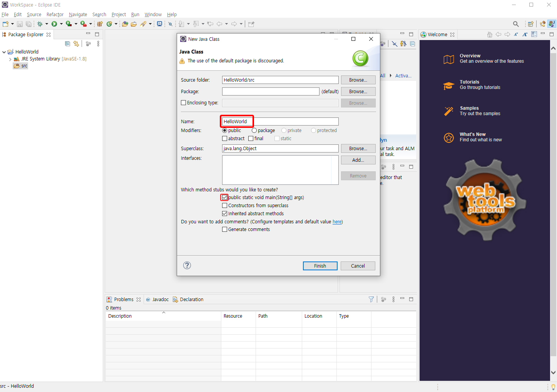Click Collapse All in Package Explorer
557x392 pixels.
(x=68, y=44)
